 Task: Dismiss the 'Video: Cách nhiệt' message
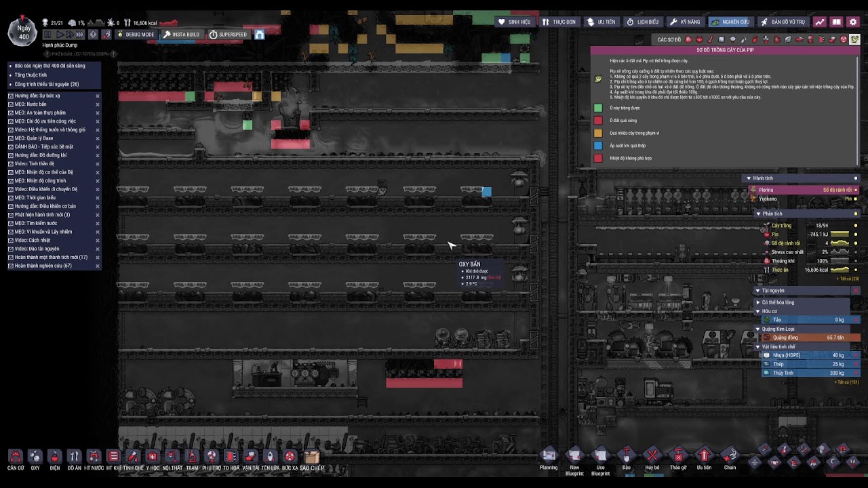coord(97,240)
